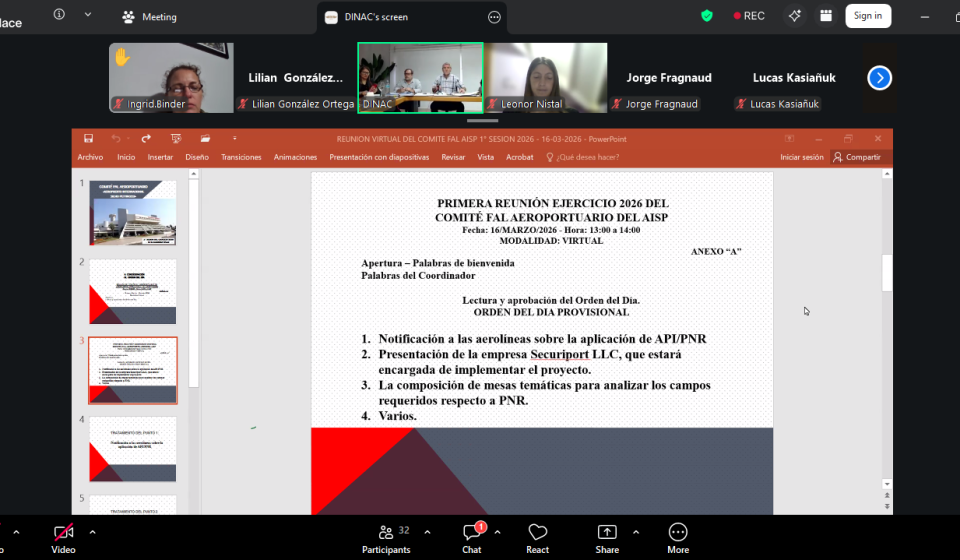Expand the Chat options arrow

click(x=497, y=532)
